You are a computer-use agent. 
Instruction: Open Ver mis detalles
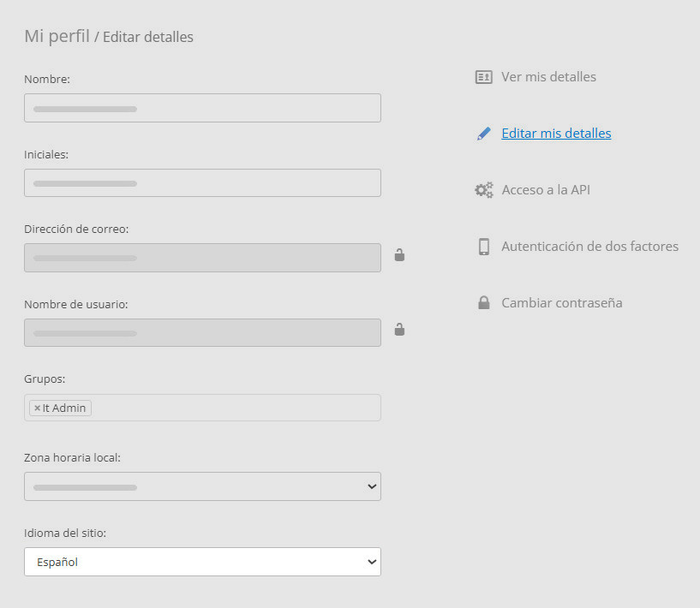pyautogui.click(x=548, y=77)
